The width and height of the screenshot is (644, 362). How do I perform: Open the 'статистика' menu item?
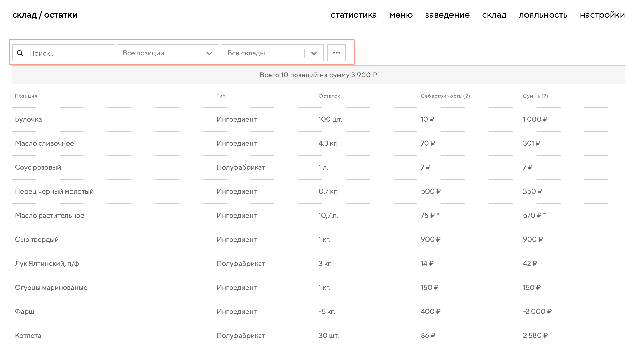coord(354,15)
